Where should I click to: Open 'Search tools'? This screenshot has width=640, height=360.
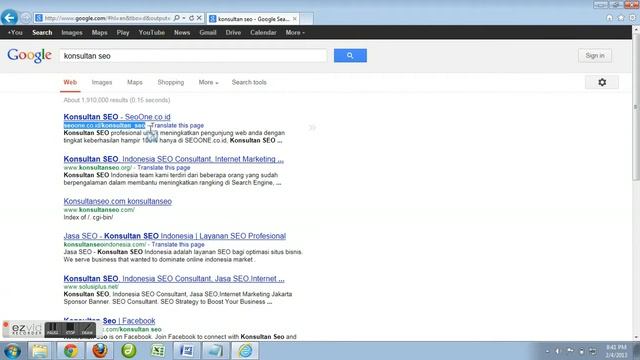click(249, 82)
